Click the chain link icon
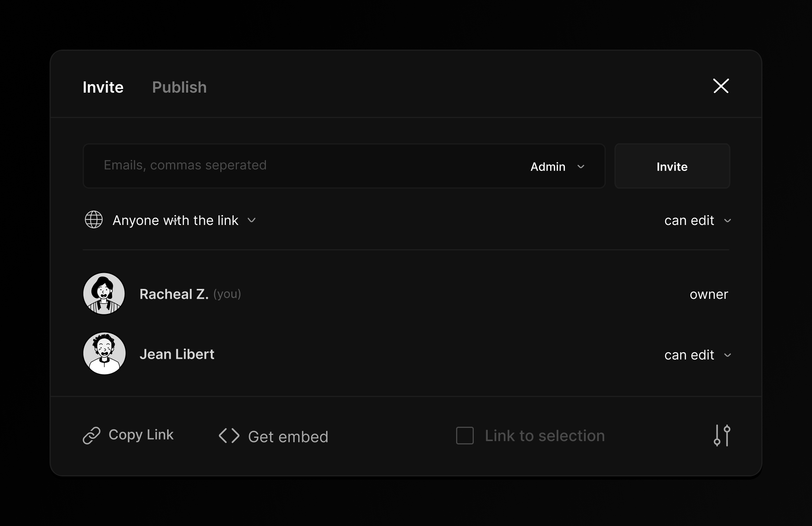 91,436
